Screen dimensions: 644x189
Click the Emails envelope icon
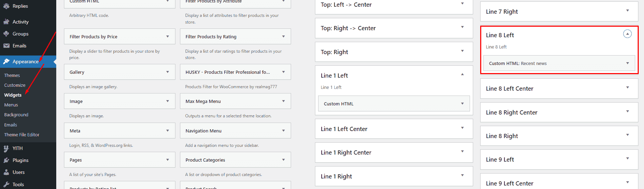pos(6,46)
